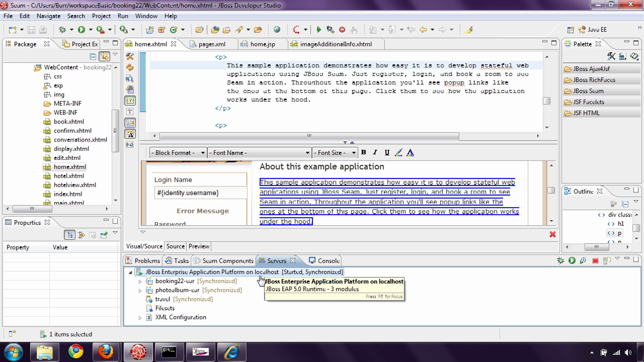
Task: Open the Window menu
Action: pos(146,16)
